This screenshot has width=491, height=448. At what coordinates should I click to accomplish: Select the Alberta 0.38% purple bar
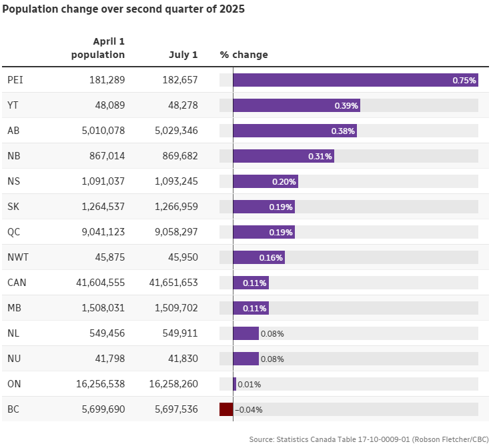click(x=294, y=131)
